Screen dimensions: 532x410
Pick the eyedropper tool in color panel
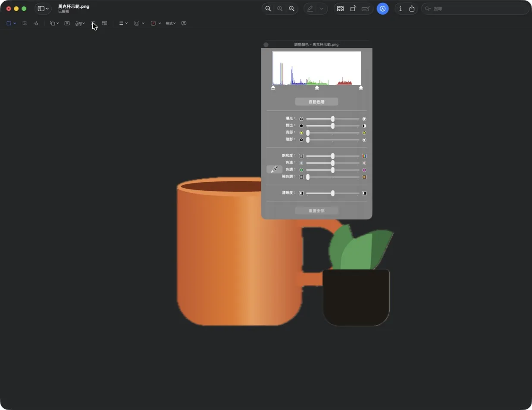pos(274,170)
